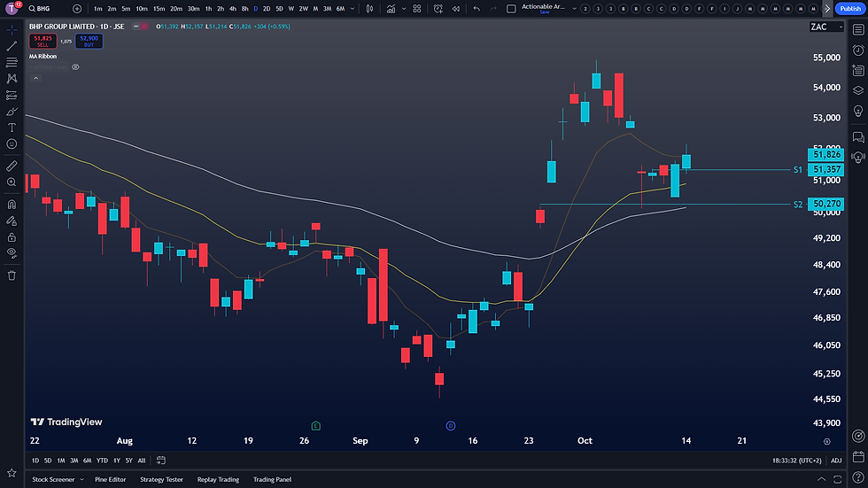Screen dimensions: 868x488
Task: Open the Trading Panel tab
Action: (273, 480)
